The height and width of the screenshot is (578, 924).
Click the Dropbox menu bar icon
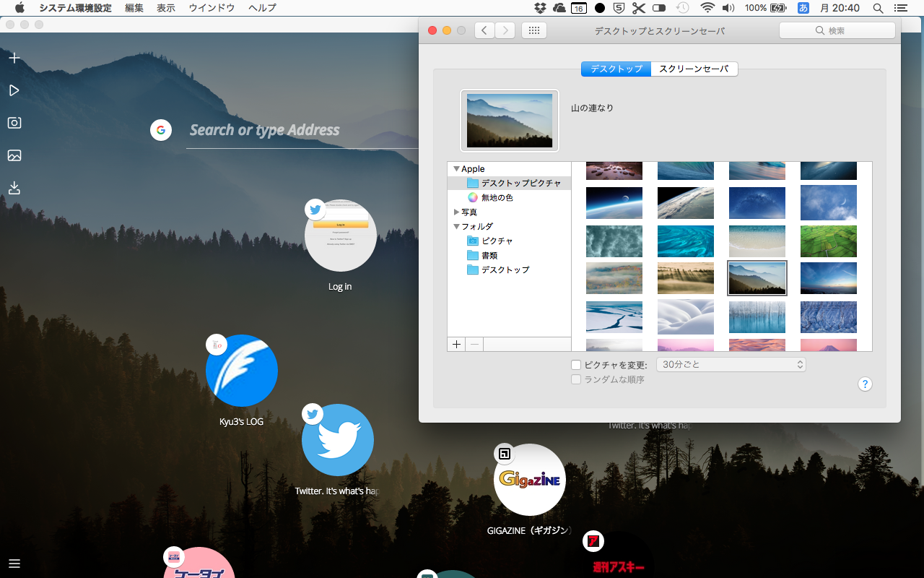[x=540, y=8]
